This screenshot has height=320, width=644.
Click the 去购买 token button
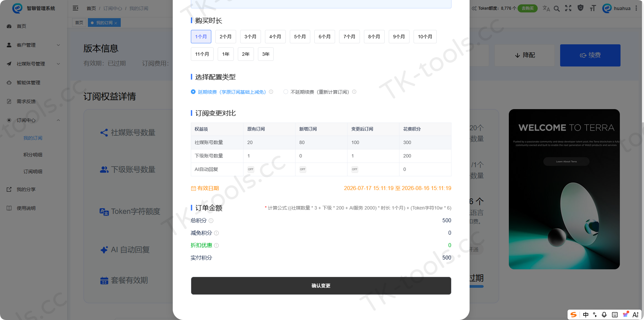tap(528, 8)
